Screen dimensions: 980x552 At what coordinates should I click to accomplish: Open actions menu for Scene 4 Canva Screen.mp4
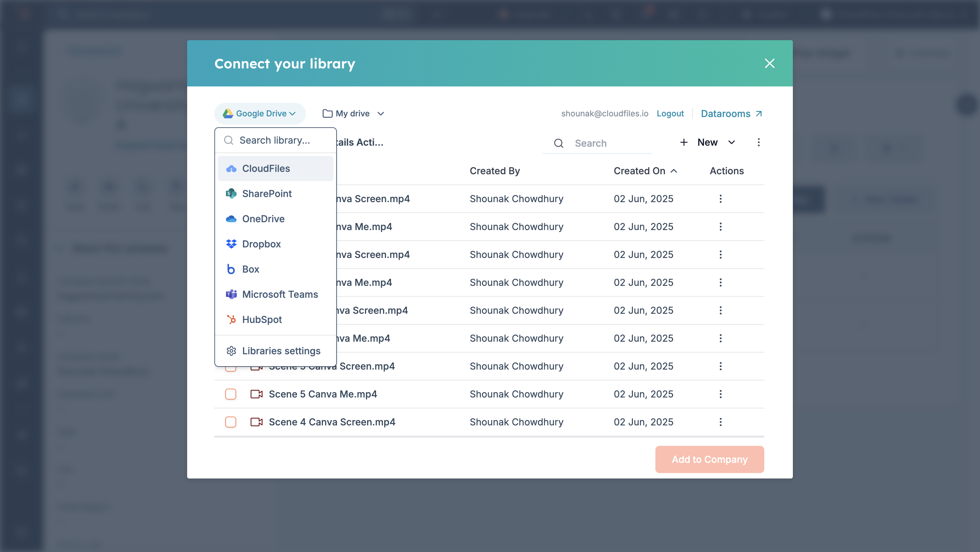[x=720, y=422]
